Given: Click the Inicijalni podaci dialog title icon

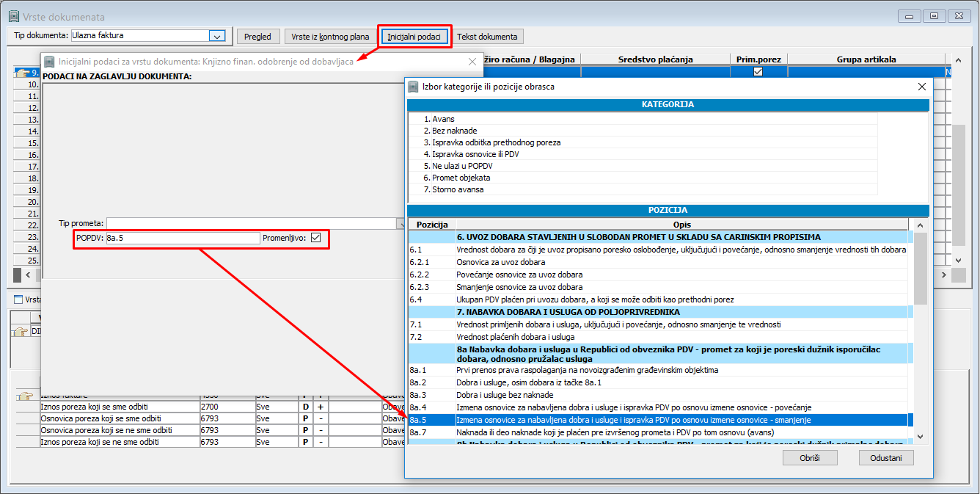Looking at the screenshot, I should [49, 62].
